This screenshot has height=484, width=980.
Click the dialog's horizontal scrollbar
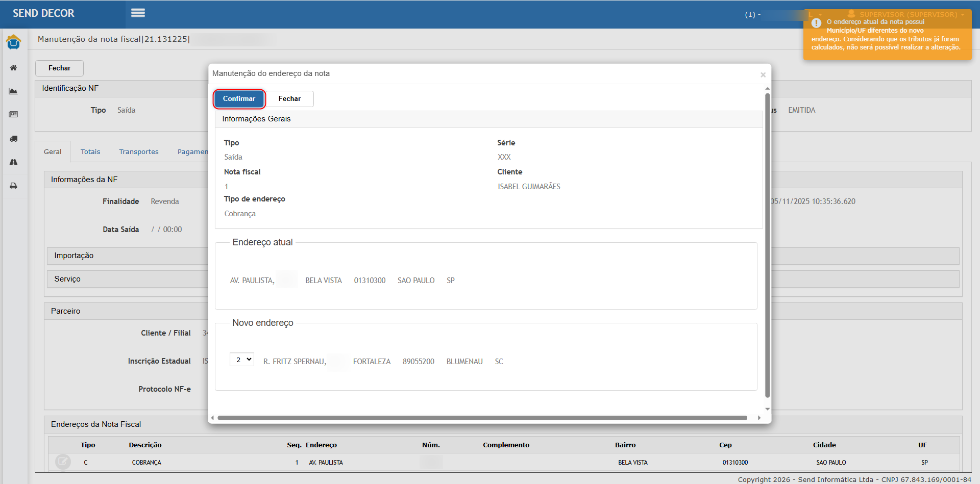pos(482,418)
